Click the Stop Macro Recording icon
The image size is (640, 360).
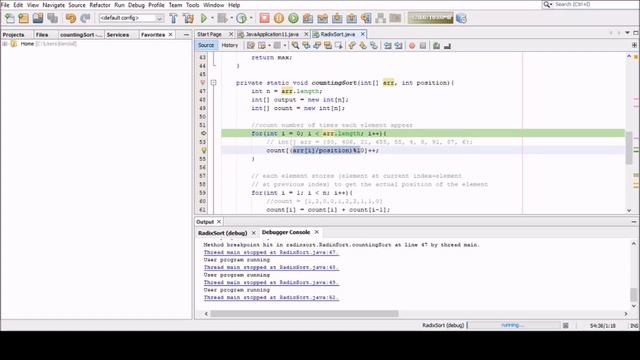[x=423, y=46]
